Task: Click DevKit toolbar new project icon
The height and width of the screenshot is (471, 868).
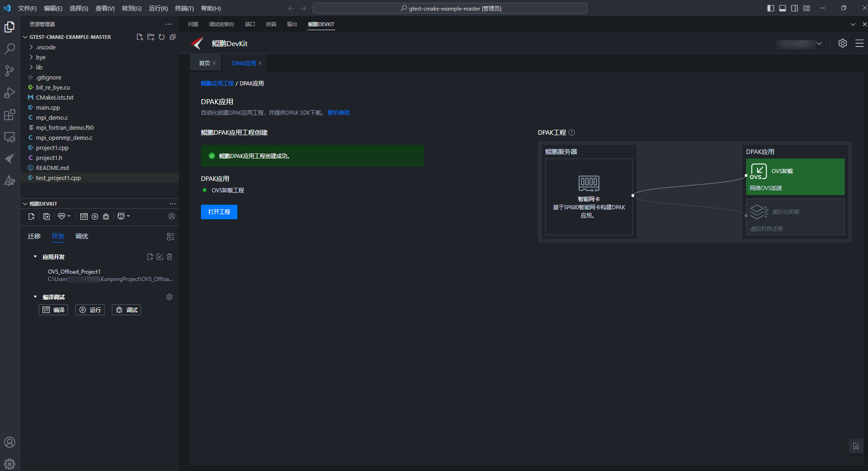Action: tap(32, 216)
